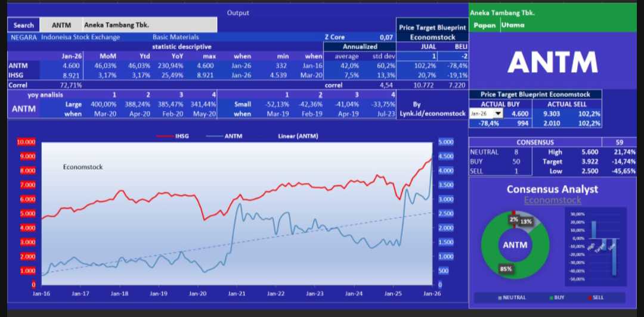
Task: Select the Correl value 72,71%
Action: pos(70,85)
